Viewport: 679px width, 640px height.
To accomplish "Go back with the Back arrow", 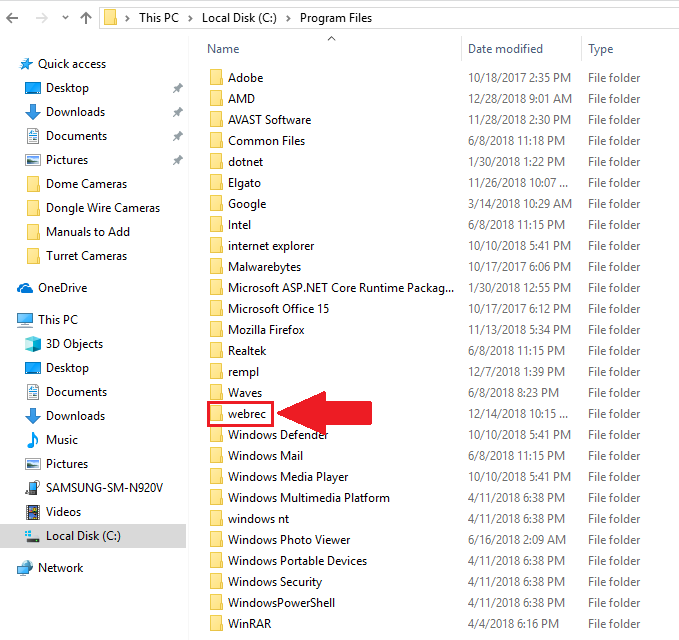I will pyautogui.click(x=12, y=18).
